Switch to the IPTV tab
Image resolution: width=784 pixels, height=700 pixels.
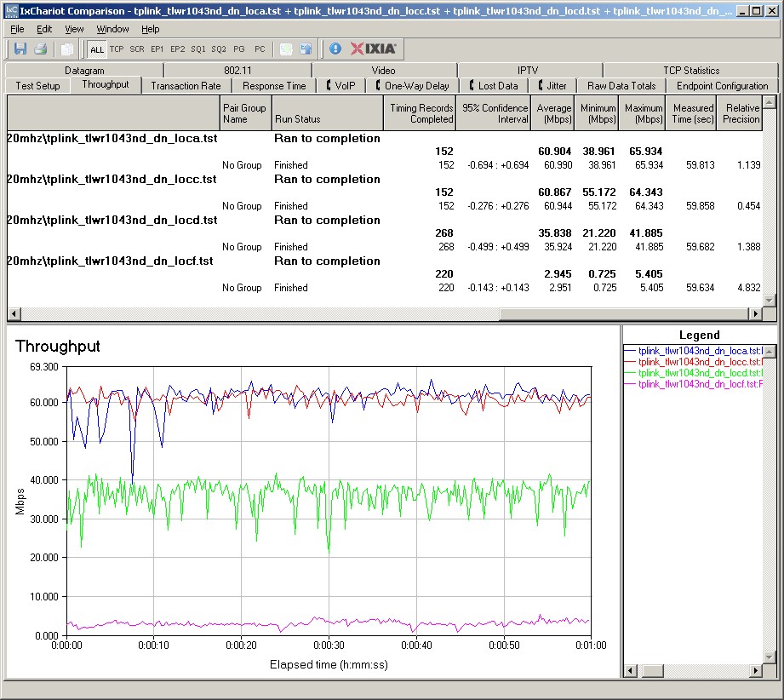pyautogui.click(x=528, y=71)
